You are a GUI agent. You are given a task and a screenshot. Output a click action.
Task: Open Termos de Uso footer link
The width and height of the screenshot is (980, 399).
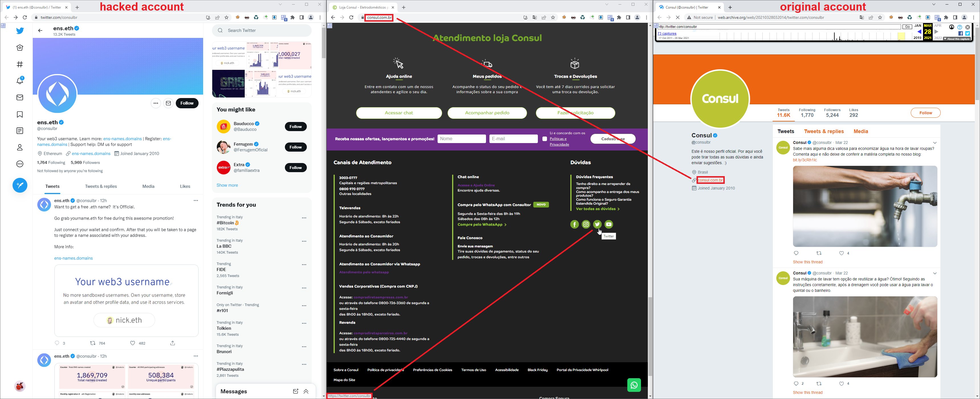(473, 370)
